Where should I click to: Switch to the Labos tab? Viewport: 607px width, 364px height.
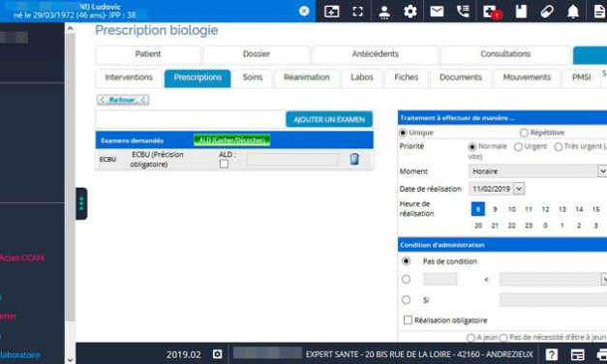coord(361,77)
